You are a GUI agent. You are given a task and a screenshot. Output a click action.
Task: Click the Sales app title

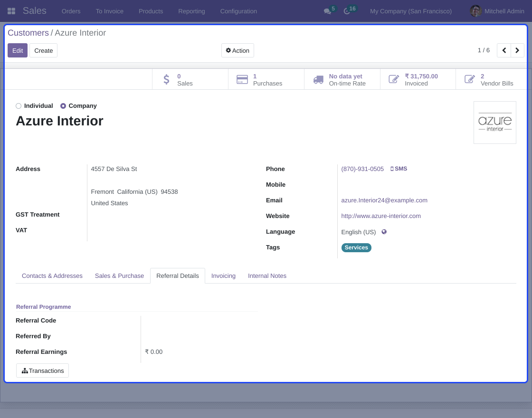pyautogui.click(x=35, y=11)
